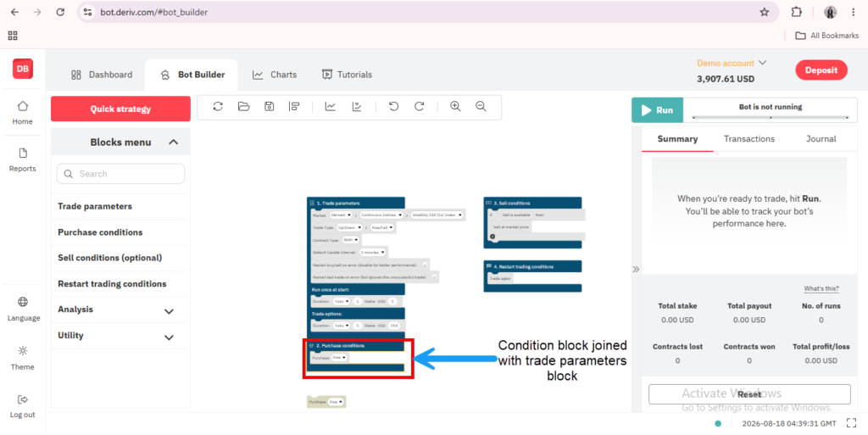
Task: Open Purchase Rise dropdown in Purchase conditions block
Action: click(339, 358)
